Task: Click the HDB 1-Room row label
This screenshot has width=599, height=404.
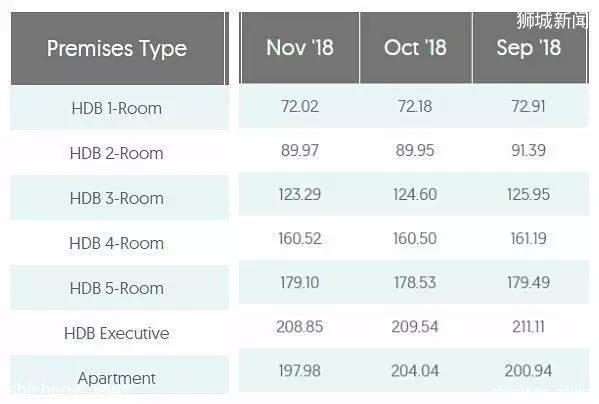Action: (117, 108)
